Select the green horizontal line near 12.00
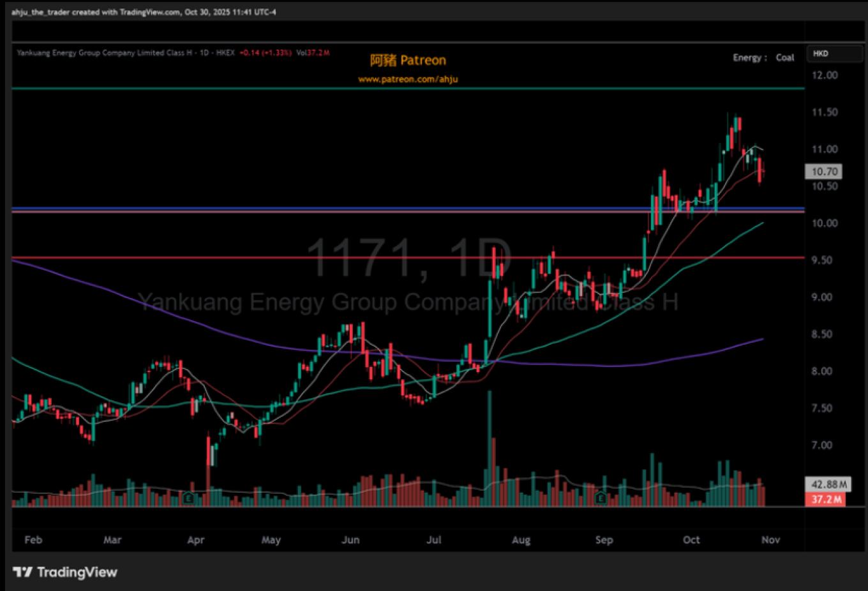This screenshot has width=868, height=591. (x=191, y=89)
